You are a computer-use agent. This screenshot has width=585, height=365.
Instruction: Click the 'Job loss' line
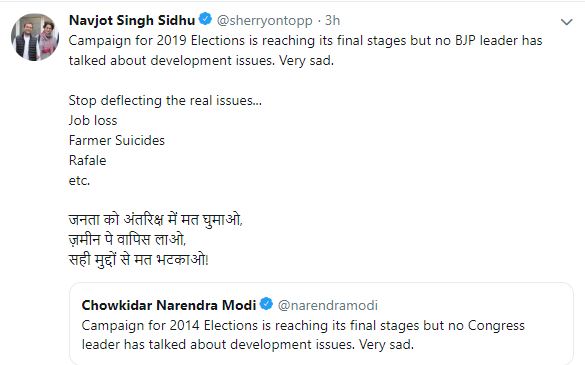click(93, 121)
